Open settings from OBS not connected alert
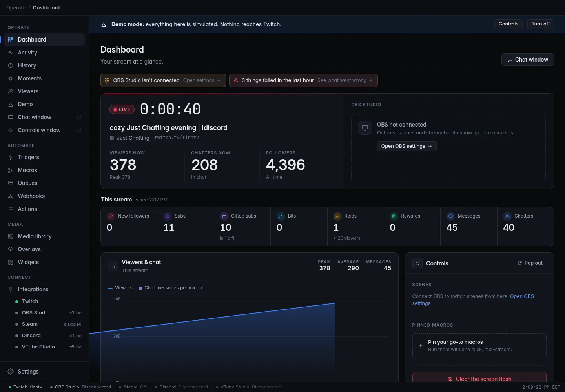Viewport: 565px width, 392px height. pos(202,80)
